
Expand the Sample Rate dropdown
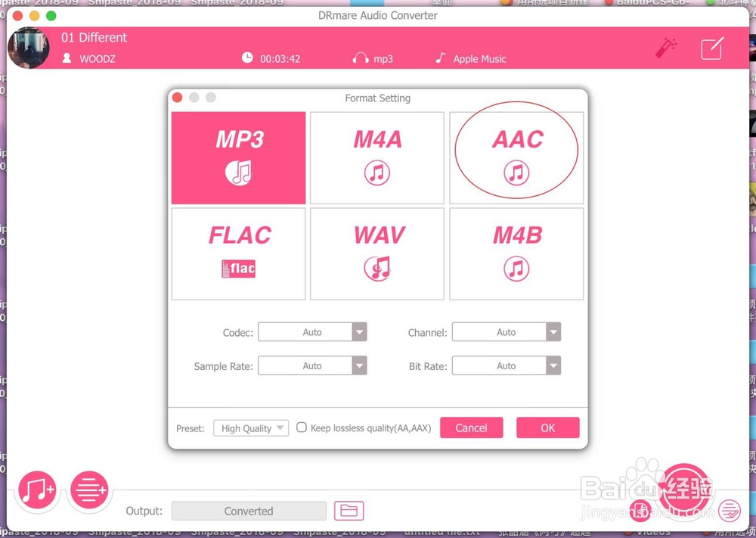coord(312,365)
